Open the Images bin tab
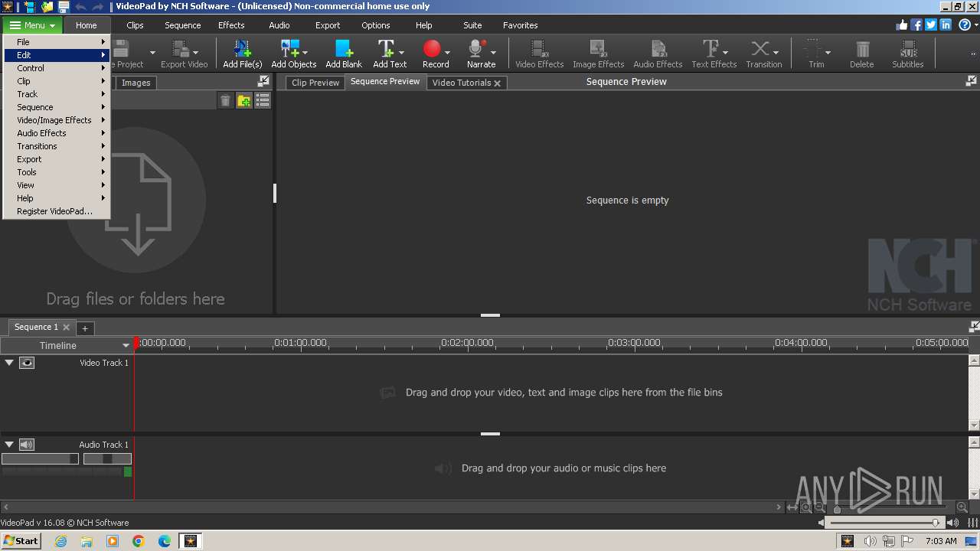The width and height of the screenshot is (980, 551). 136,83
